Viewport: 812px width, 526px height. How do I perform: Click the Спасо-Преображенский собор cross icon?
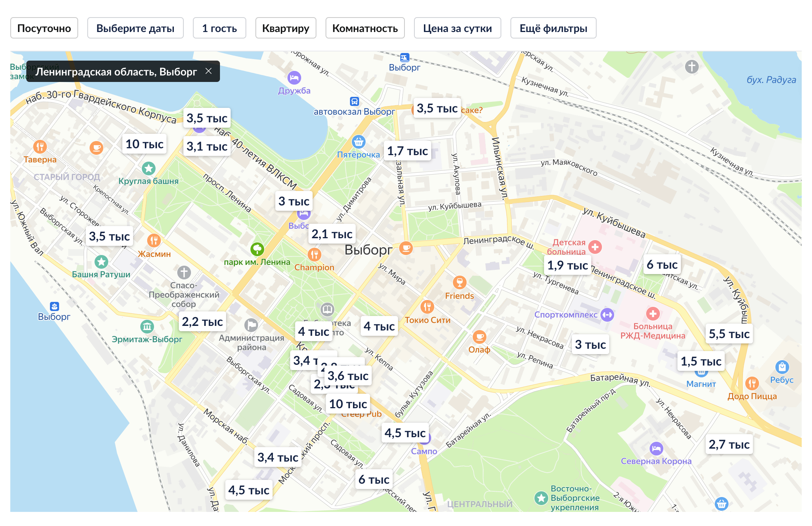(184, 273)
